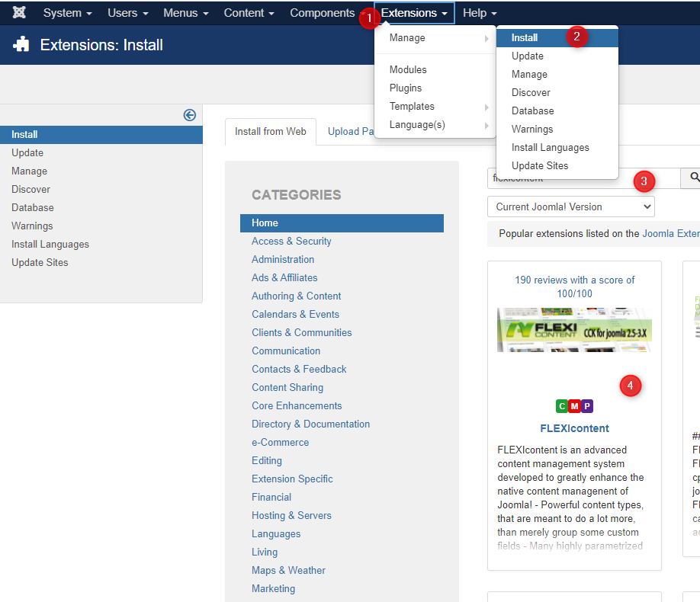Collapse sidebar with the arrow-left circle icon
Viewport: 700px width, 602px height.
coord(190,115)
